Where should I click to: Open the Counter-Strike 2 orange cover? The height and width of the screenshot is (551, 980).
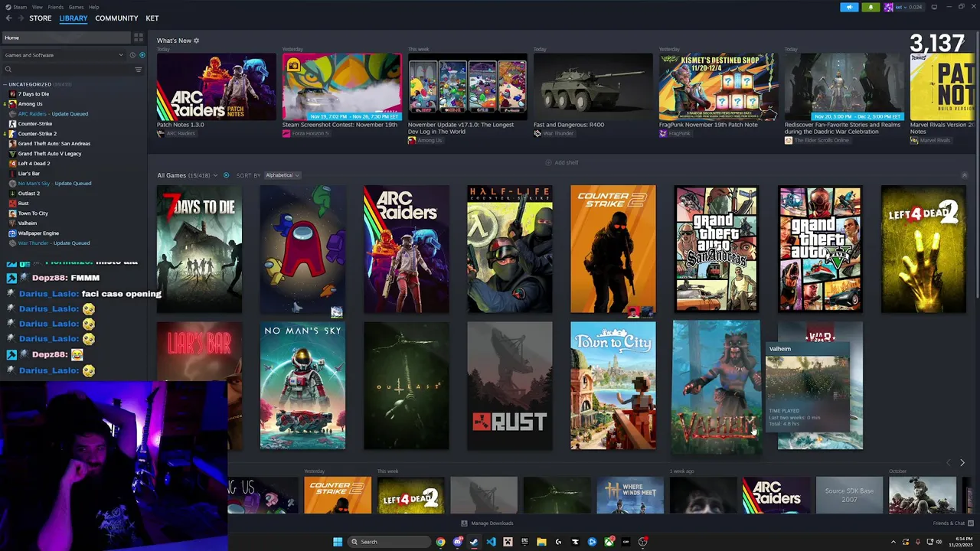[x=613, y=249]
